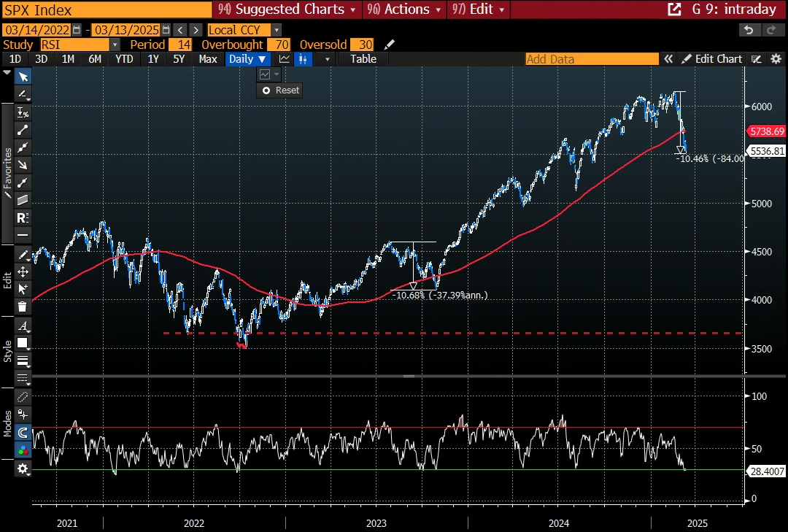This screenshot has height=532, width=788.
Task: Open the start date calendar picker
Action: point(77,30)
